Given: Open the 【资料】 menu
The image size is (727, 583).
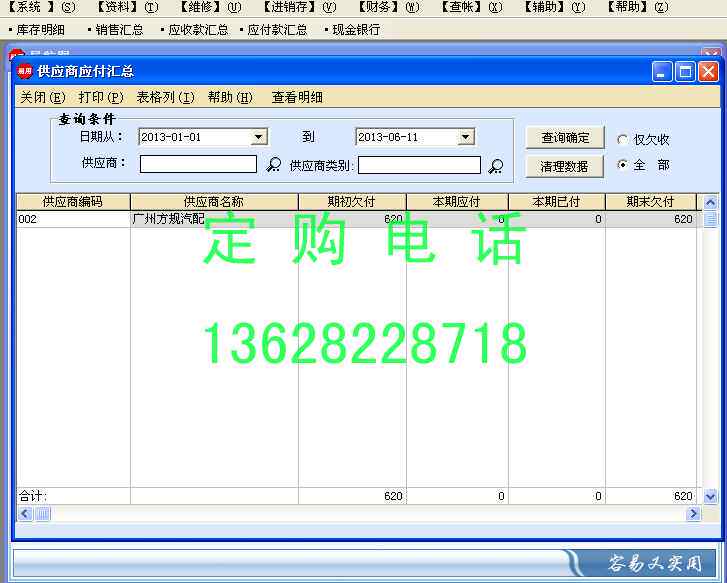Looking at the screenshot, I should tap(126, 7).
